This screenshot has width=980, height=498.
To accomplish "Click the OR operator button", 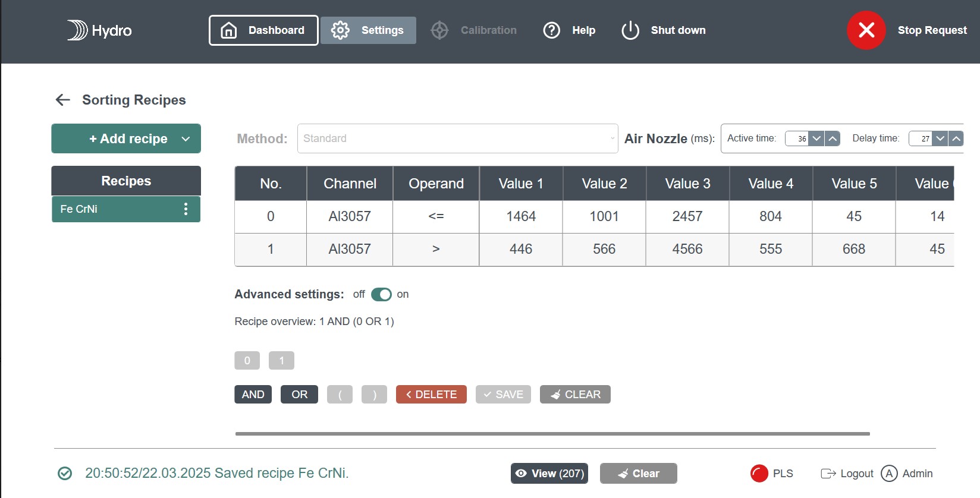I will [299, 395].
